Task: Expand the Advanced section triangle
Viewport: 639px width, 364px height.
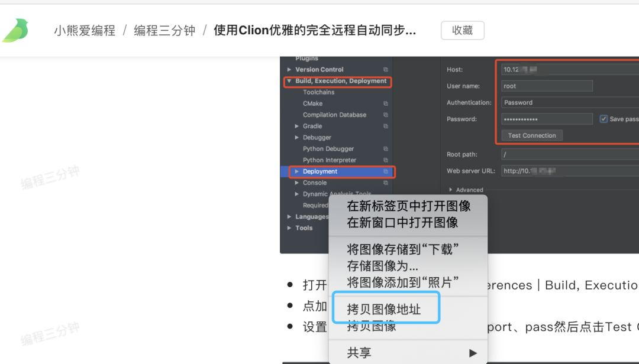Action: coord(450,190)
